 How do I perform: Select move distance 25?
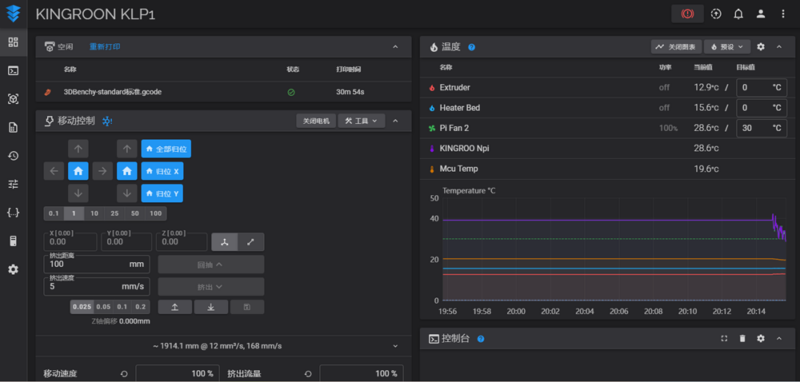click(115, 214)
